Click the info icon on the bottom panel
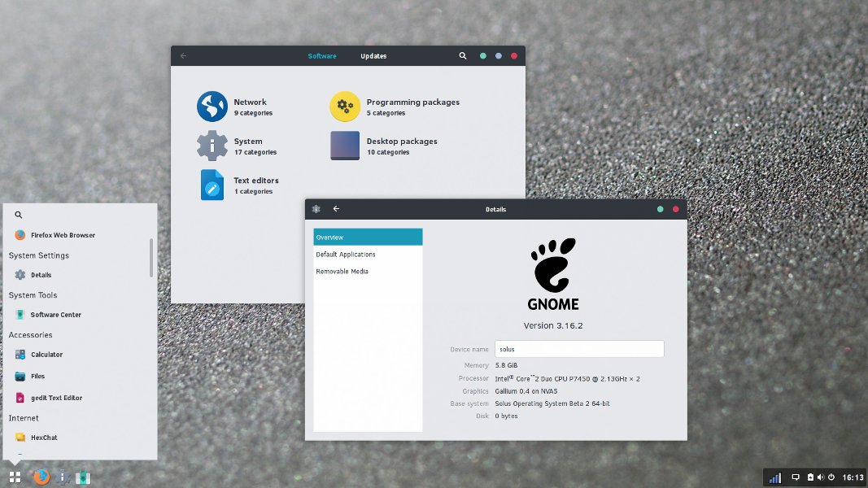Viewport: 868px width, 488px height. tap(63, 477)
